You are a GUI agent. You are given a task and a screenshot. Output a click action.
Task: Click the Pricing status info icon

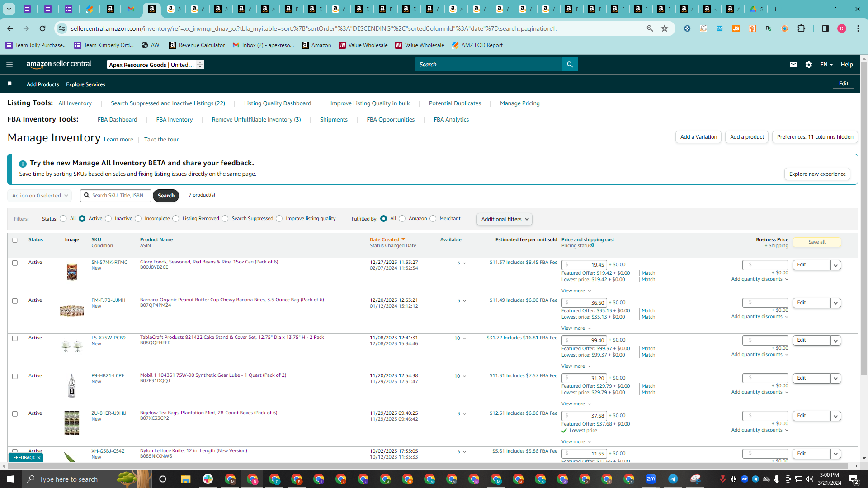(592, 245)
